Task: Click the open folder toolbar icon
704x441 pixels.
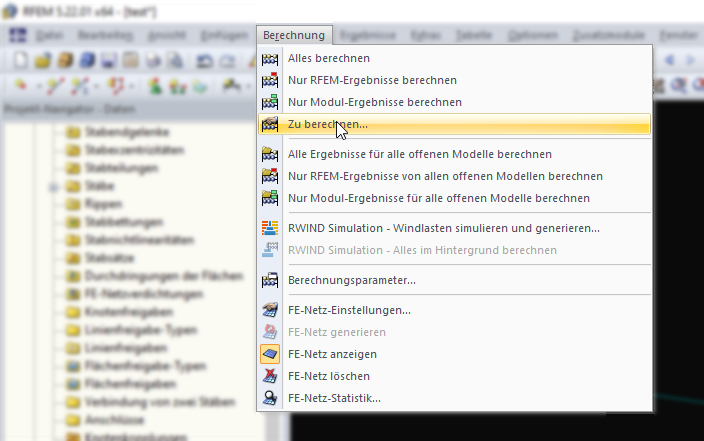Action: 43,60
